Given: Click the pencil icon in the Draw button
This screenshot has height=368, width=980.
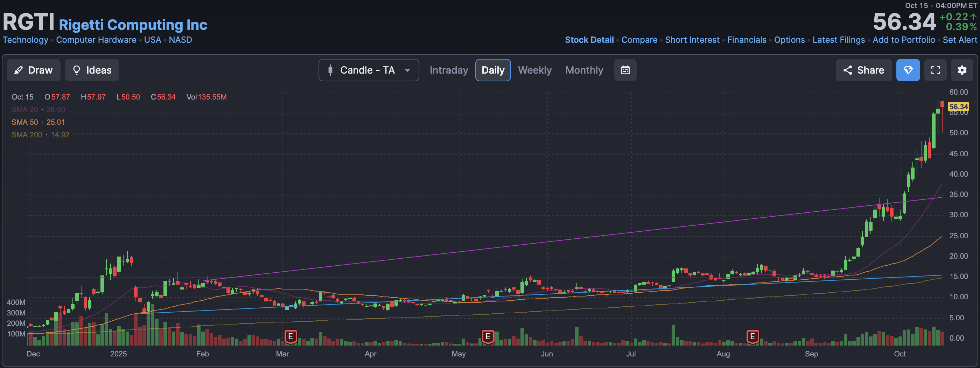Looking at the screenshot, I should (x=18, y=70).
